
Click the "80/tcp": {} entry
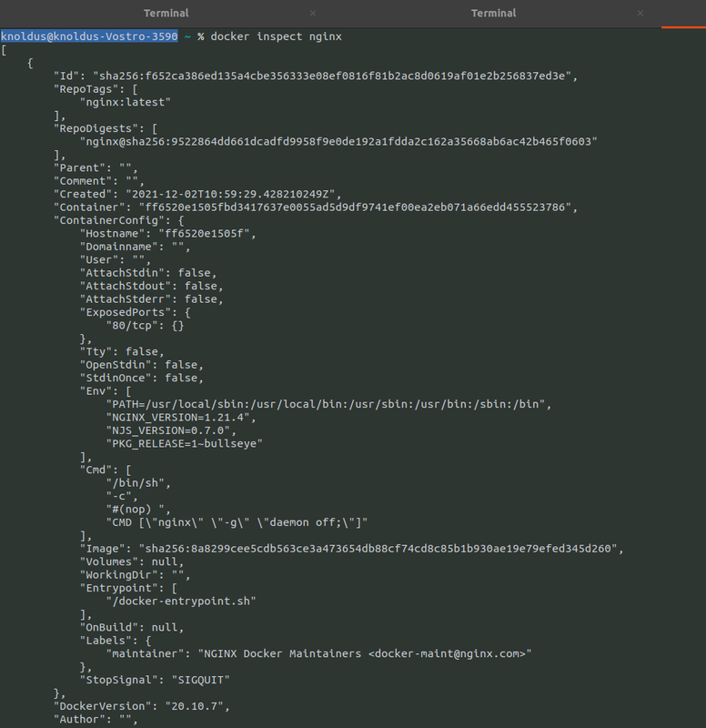pos(145,326)
